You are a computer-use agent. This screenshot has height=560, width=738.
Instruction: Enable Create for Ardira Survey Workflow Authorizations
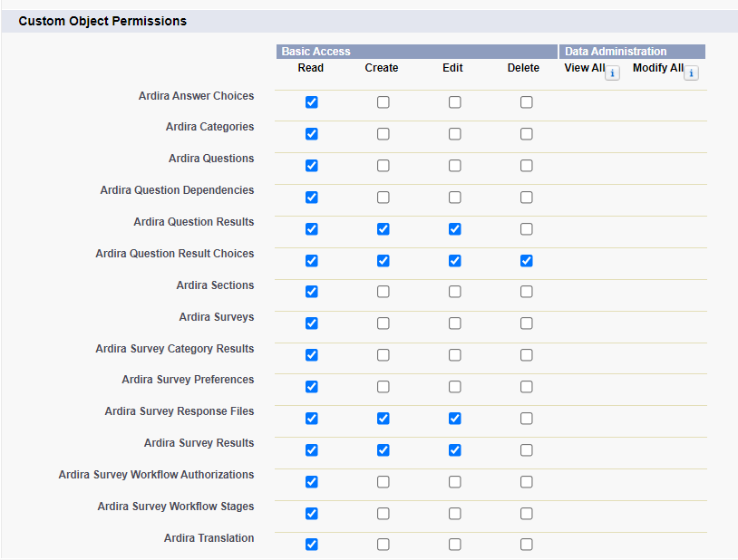(x=383, y=482)
